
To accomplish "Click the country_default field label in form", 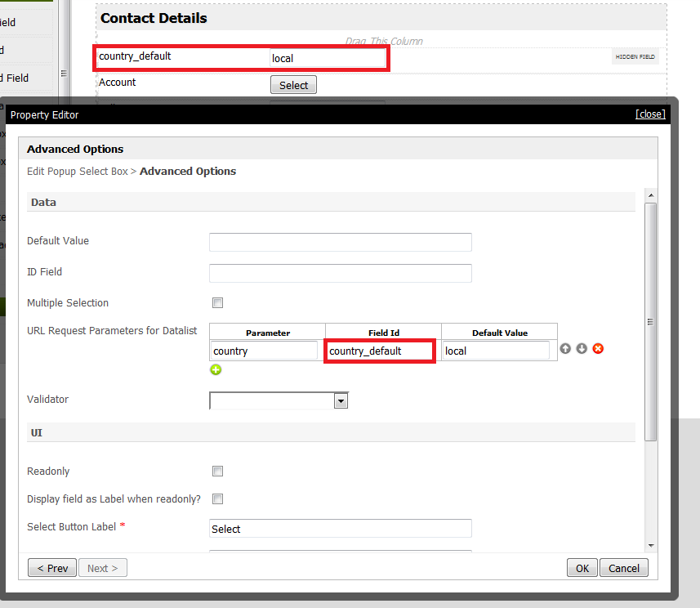I will pos(135,56).
